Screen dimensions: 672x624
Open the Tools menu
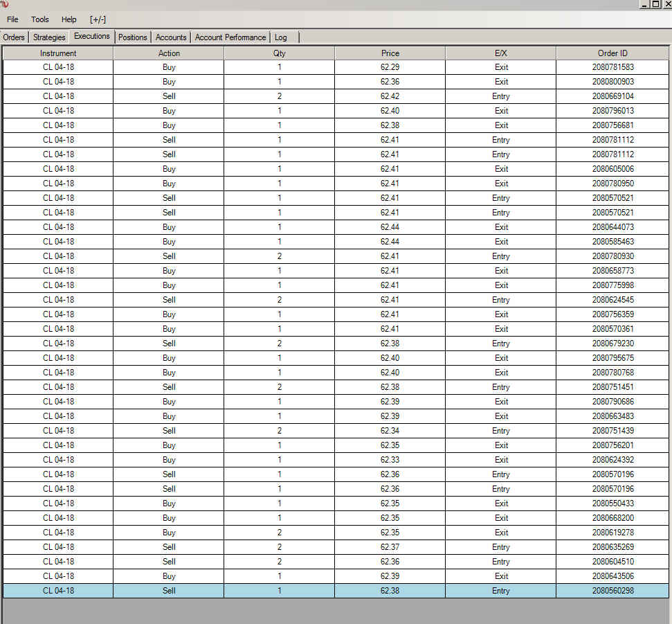pyautogui.click(x=40, y=19)
